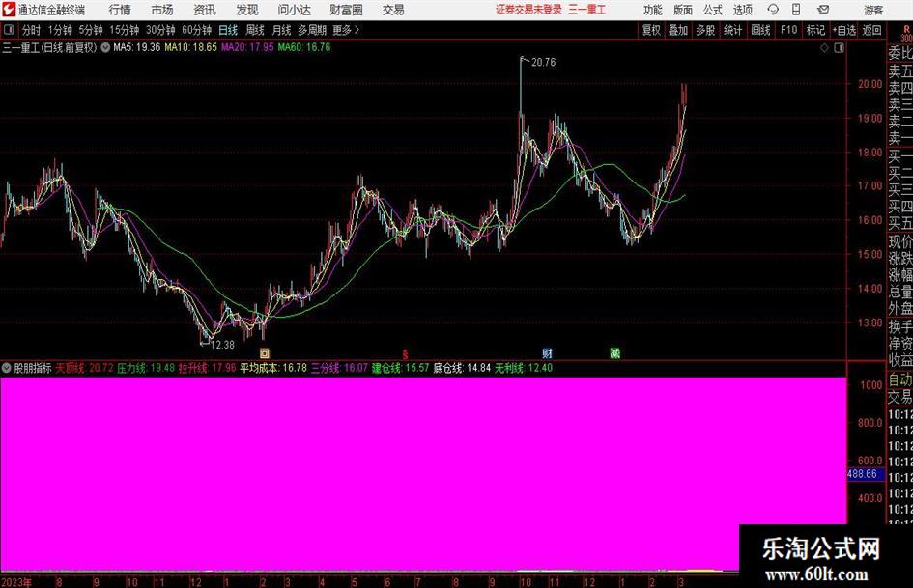The height and width of the screenshot is (588, 913).
Task: Open the 公式 menu
Action: (713, 10)
